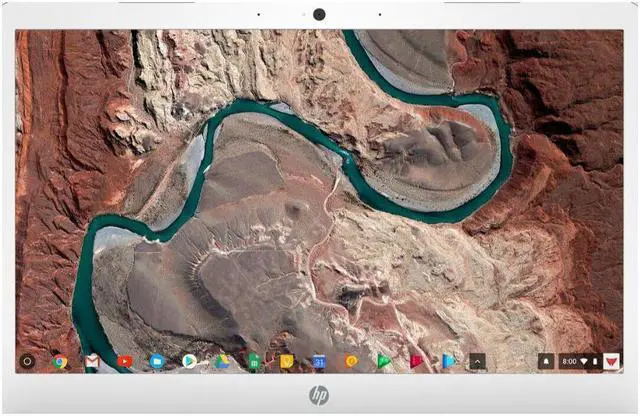Click the Wi-Fi signal icon

coord(584,361)
